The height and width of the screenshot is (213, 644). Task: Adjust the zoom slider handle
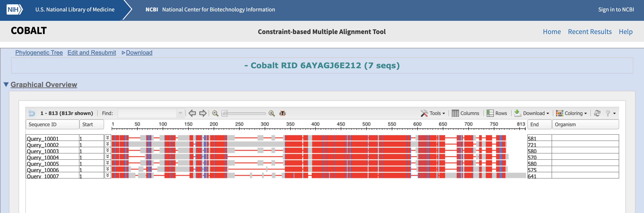tap(224, 113)
